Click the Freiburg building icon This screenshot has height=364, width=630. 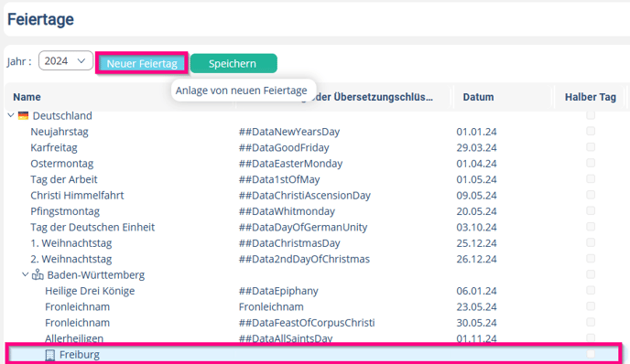pos(49,355)
